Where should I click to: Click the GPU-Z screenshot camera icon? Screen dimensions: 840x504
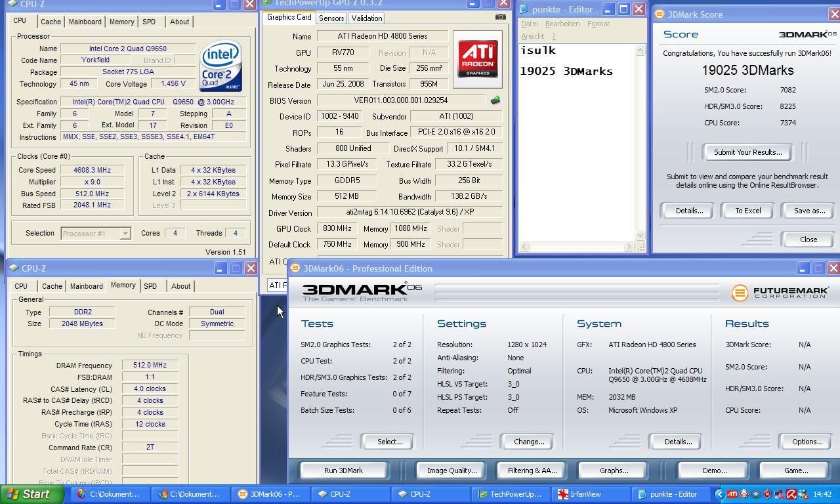point(501,17)
